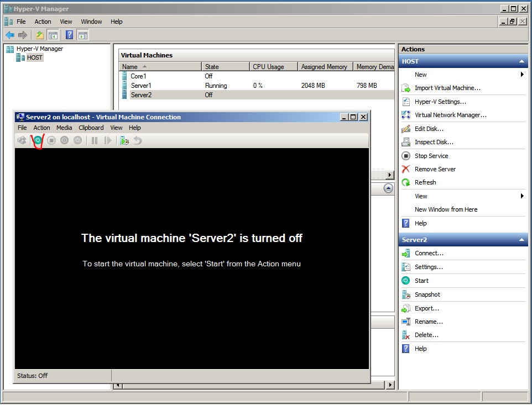532x405 pixels.
Task: Click Snapshot under Server2 actions
Action: pyautogui.click(x=427, y=294)
